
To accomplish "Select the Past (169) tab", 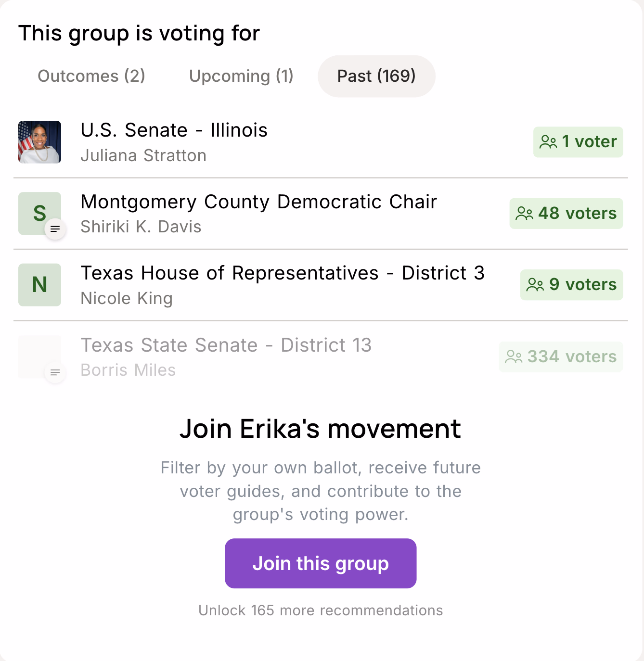I will [x=376, y=76].
